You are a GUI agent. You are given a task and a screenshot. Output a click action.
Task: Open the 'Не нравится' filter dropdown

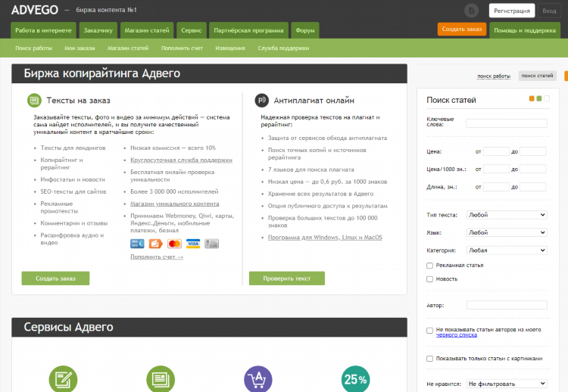click(x=507, y=384)
